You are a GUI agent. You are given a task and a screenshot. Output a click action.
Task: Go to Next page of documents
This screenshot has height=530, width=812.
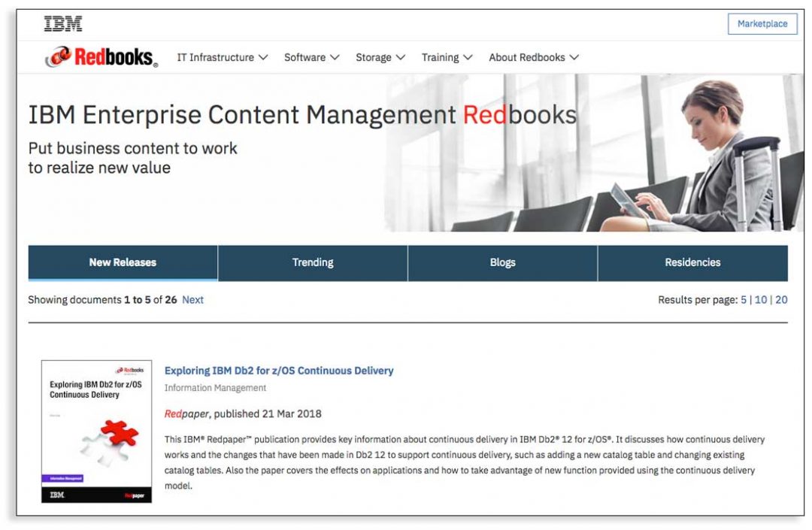click(x=192, y=299)
